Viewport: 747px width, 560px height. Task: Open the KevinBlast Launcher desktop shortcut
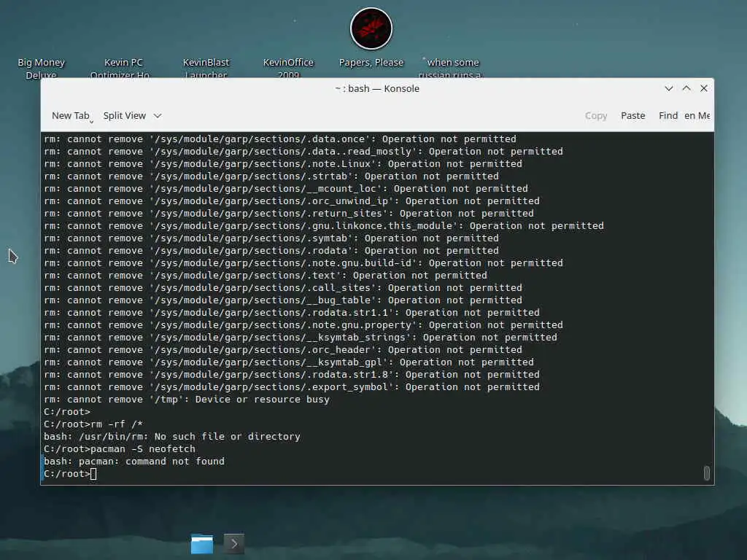[206, 68]
